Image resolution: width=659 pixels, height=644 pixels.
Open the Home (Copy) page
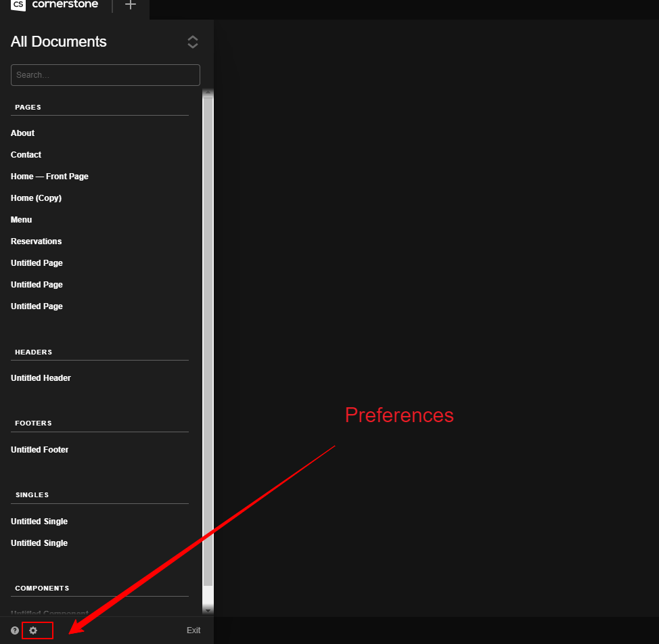[x=36, y=198]
